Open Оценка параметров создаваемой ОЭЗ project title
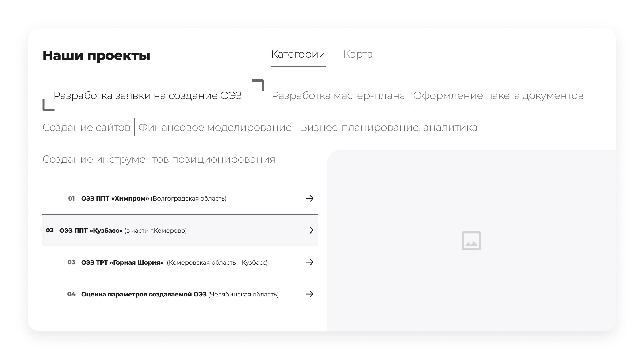This screenshot has width=644, height=359. [144, 294]
